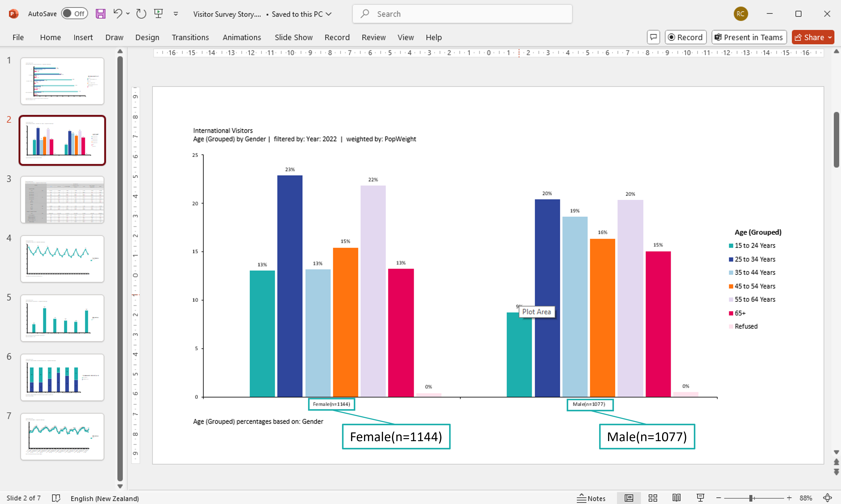The image size is (841, 504).
Task: Open the File menu
Action: click(18, 37)
